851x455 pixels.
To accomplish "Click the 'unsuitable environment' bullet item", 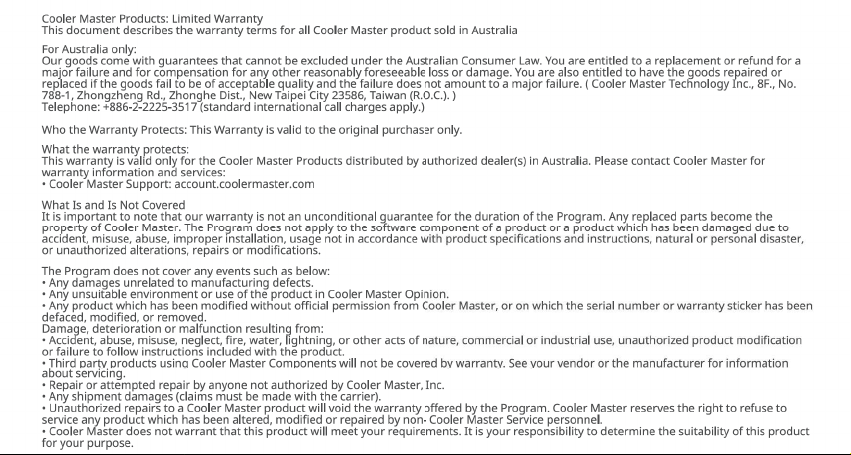I will coord(245,294).
